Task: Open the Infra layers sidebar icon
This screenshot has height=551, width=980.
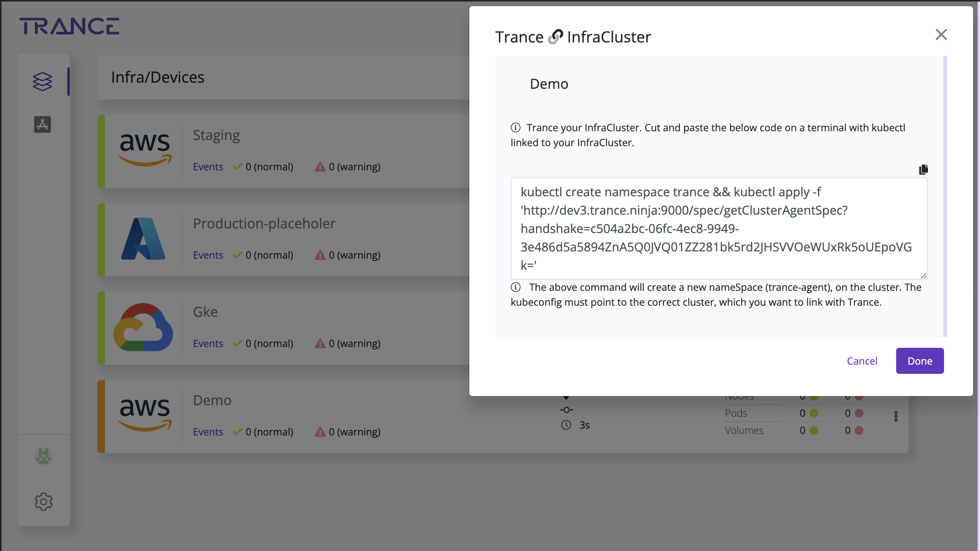Action: tap(42, 82)
